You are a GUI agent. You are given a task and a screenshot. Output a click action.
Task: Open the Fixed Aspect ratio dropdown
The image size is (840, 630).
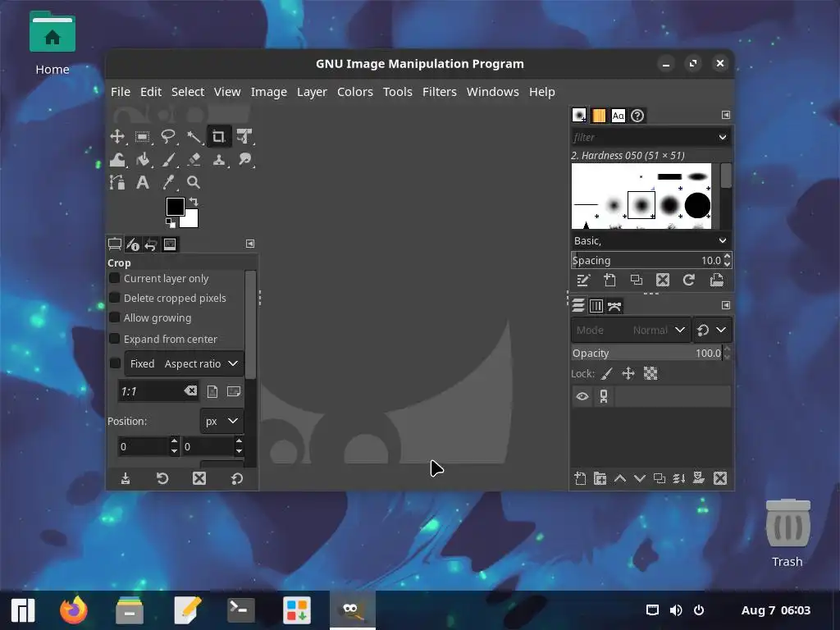(185, 363)
